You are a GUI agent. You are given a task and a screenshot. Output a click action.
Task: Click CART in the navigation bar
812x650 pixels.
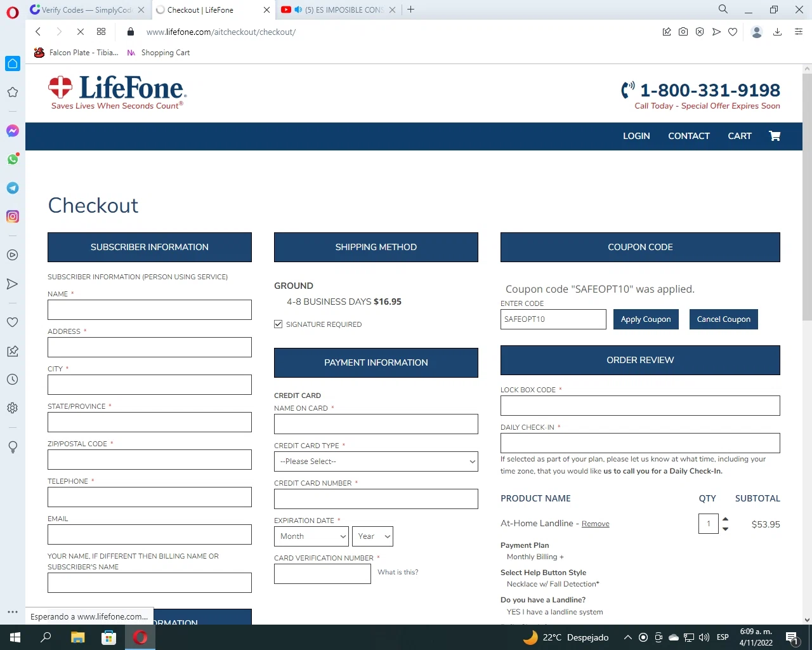point(740,136)
